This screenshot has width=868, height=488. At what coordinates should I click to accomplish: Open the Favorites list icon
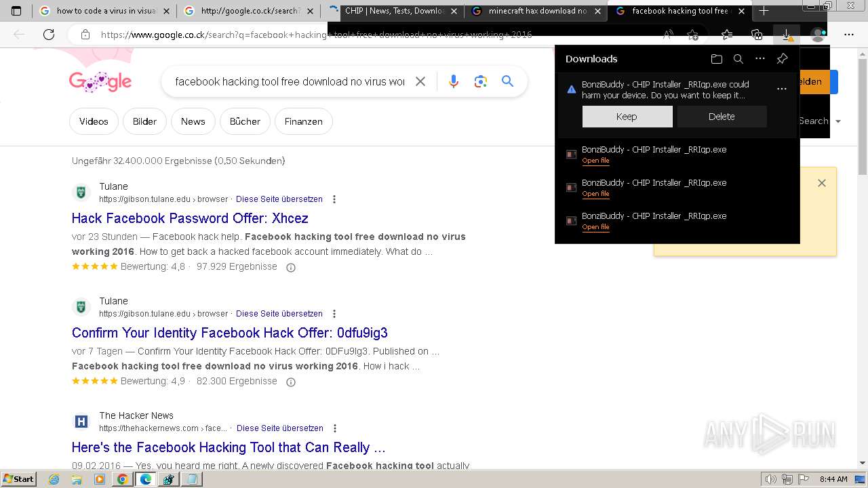(x=727, y=35)
